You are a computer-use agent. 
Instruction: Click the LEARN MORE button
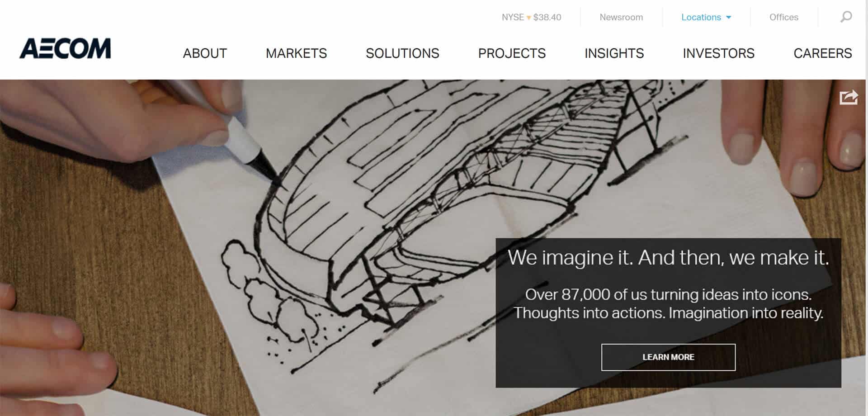[668, 357]
